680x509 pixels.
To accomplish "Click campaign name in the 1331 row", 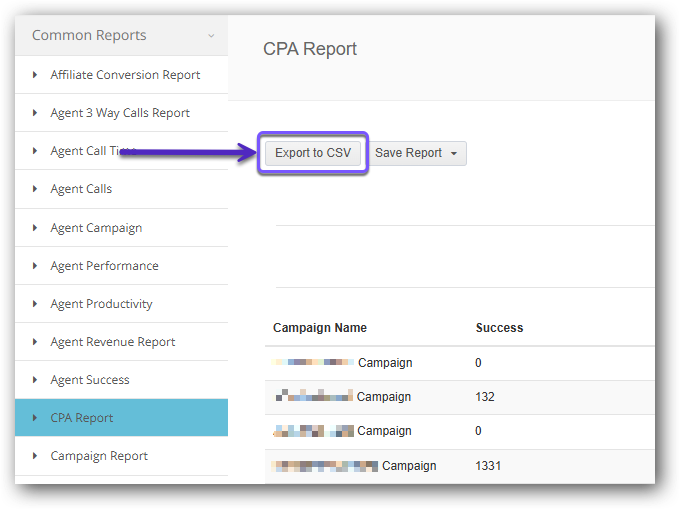I will click(354, 466).
